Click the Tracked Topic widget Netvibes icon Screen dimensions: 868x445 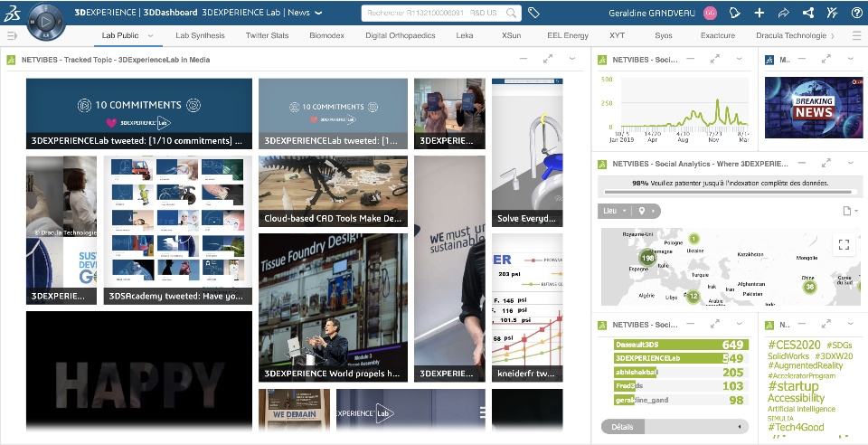pos(11,59)
